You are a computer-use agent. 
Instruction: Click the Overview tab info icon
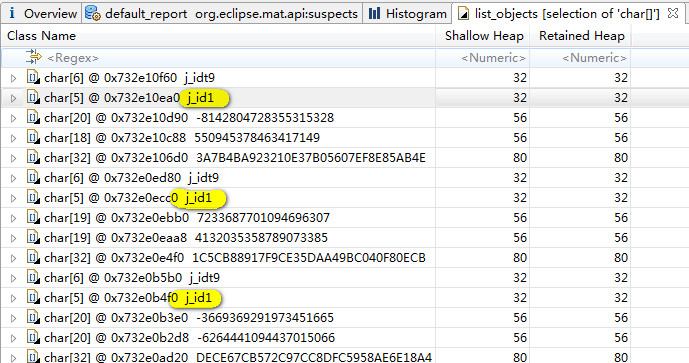[12, 13]
